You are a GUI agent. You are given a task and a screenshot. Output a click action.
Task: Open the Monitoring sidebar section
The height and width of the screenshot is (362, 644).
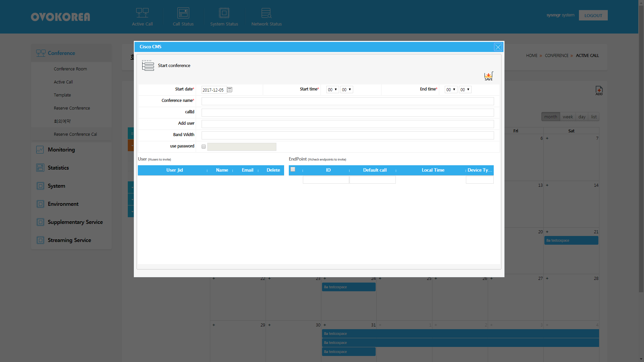pos(61,149)
